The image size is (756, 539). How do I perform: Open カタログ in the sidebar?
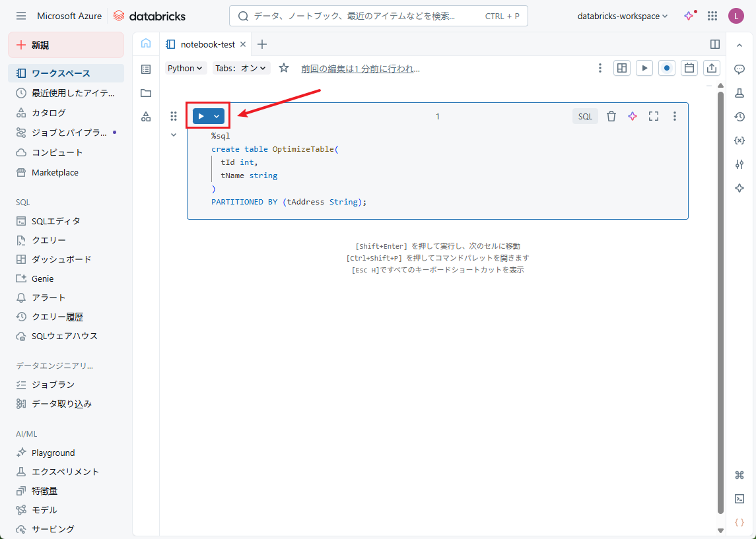coord(49,113)
